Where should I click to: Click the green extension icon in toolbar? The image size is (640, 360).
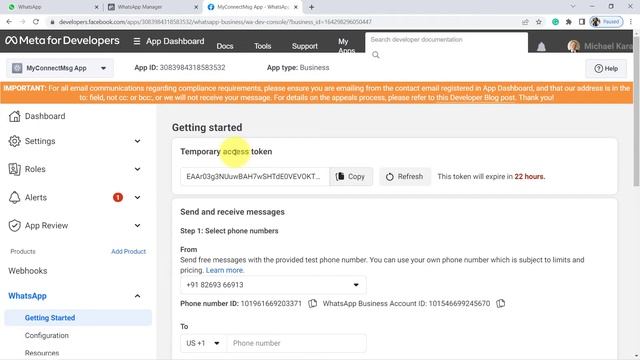pos(555,22)
